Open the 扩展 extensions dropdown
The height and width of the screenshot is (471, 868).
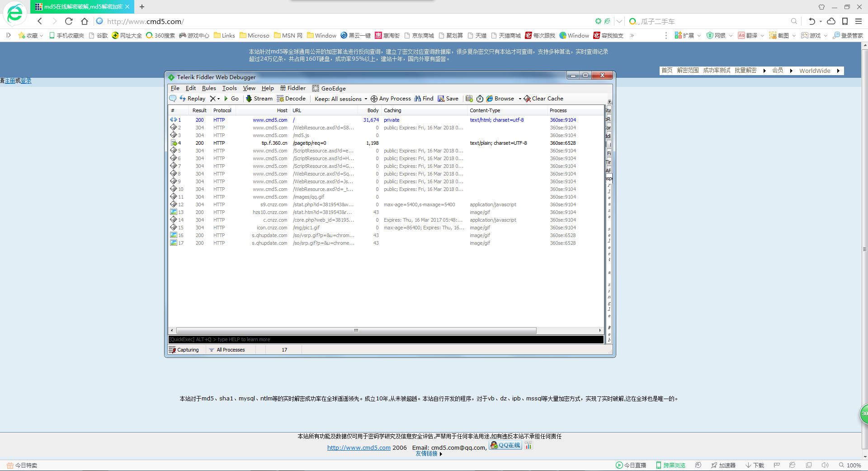coord(687,35)
